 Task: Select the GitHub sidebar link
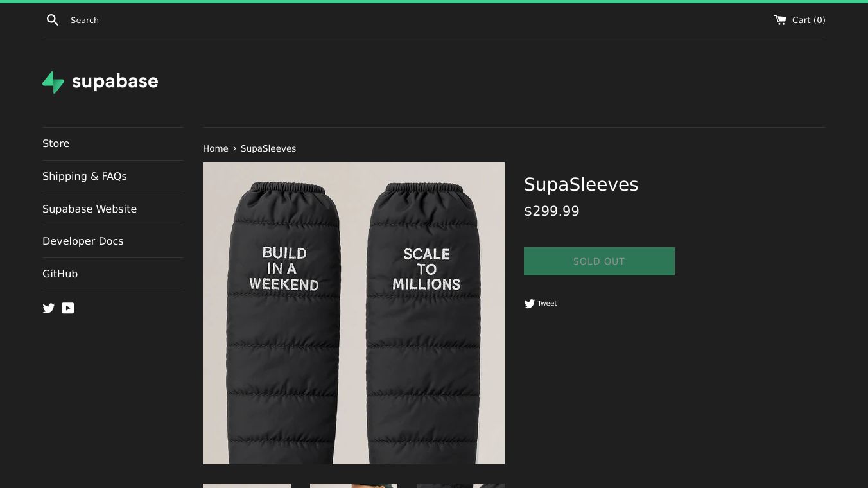[60, 274]
